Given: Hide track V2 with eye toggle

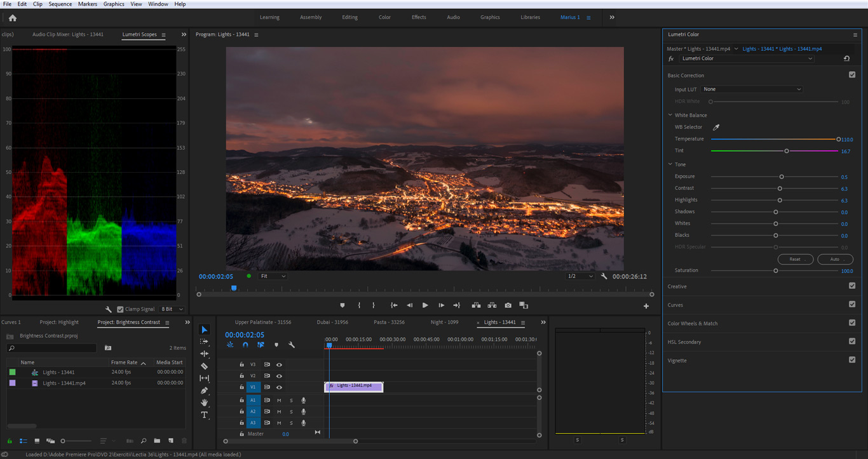Looking at the screenshot, I should [x=279, y=376].
